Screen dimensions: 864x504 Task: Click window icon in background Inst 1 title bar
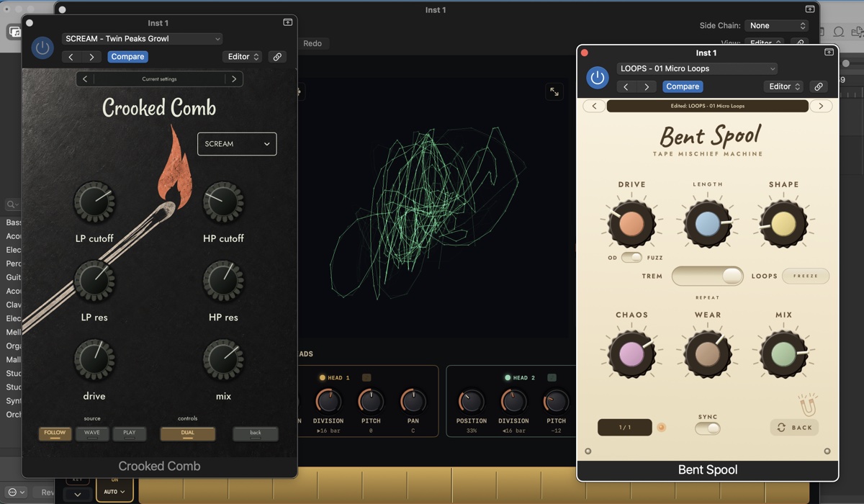pos(810,9)
